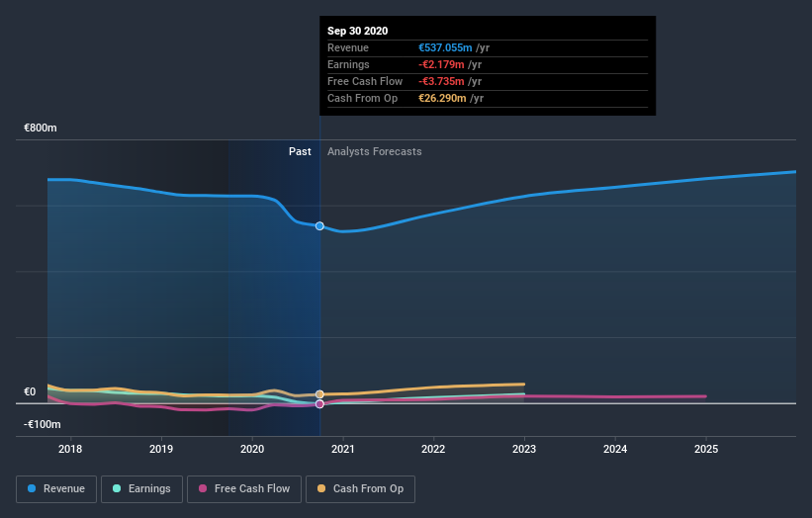This screenshot has width=812, height=518.
Task: Click the €800m y-axis label
Action: coord(41,128)
